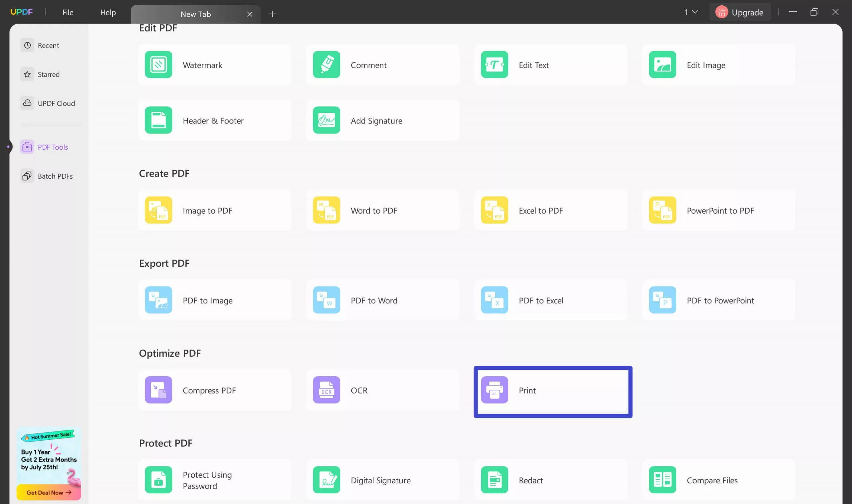This screenshot has width=852, height=504.
Task: Click the Compress PDF label
Action: pos(209,390)
